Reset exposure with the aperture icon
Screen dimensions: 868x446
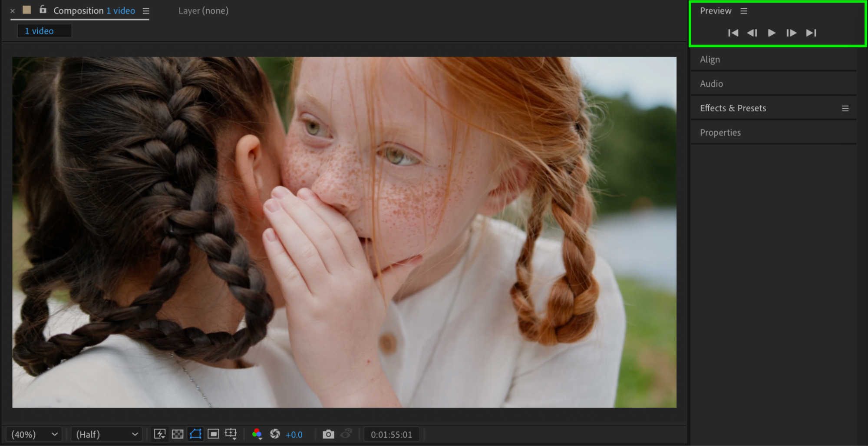click(275, 434)
